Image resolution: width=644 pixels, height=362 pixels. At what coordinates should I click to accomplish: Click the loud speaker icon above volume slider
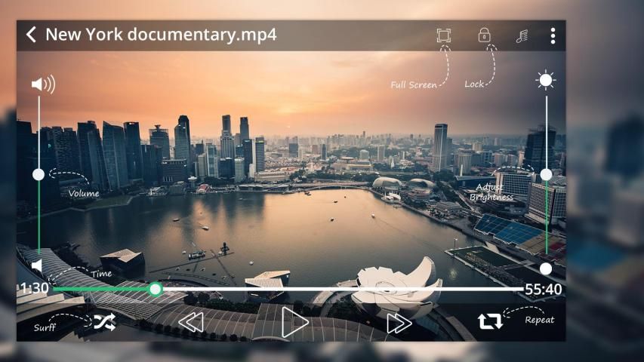[43, 84]
